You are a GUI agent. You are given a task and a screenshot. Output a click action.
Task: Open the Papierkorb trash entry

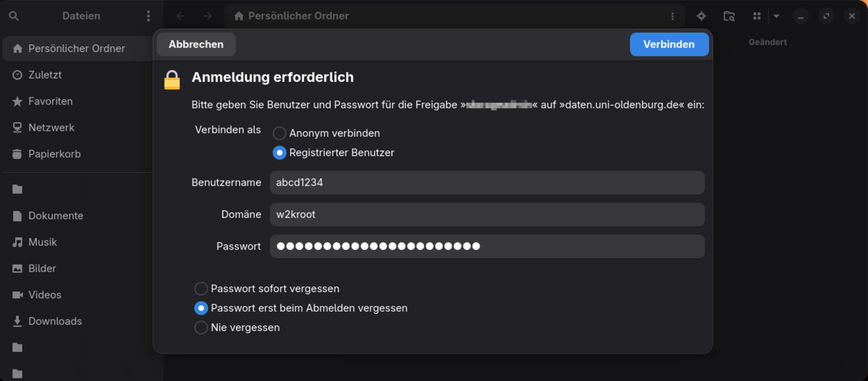(54, 154)
